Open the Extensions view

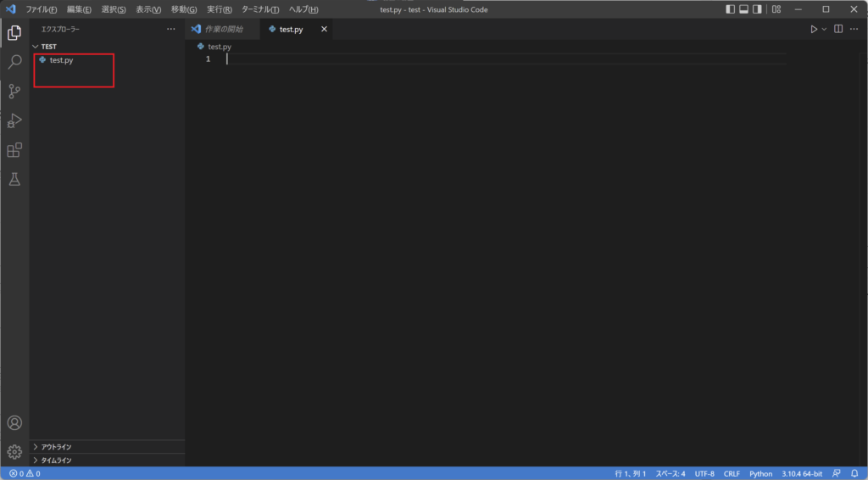click(x=14, y=150)
